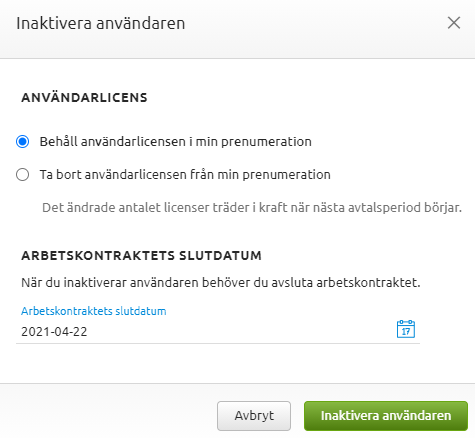Click the empty part of the end-date input line

tap(240, 332)
